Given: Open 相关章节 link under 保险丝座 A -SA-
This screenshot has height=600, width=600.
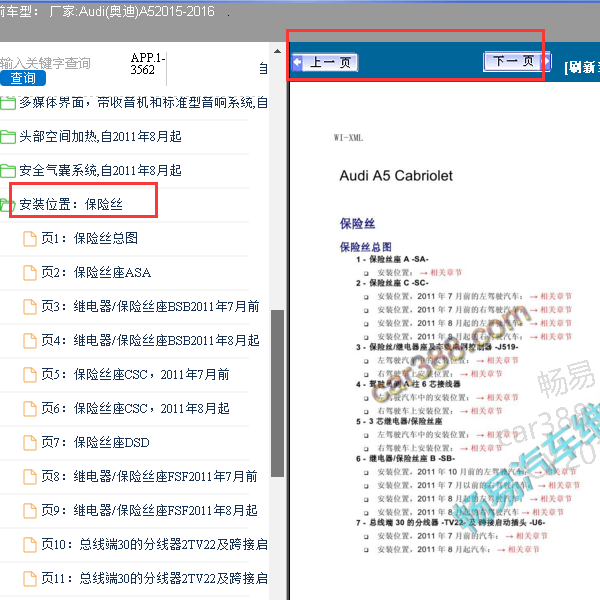Looking at the screenshot, I should tap(446, 272).
